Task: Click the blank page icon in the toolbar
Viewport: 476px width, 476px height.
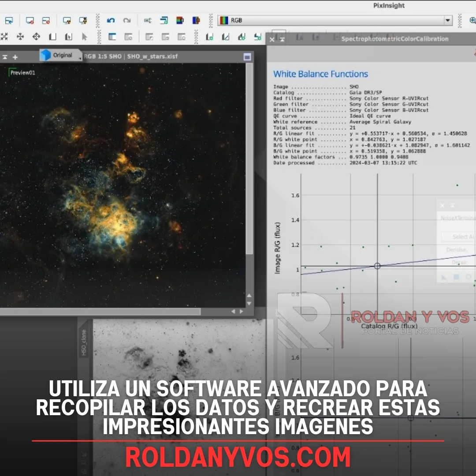Action: click(52, 37)
